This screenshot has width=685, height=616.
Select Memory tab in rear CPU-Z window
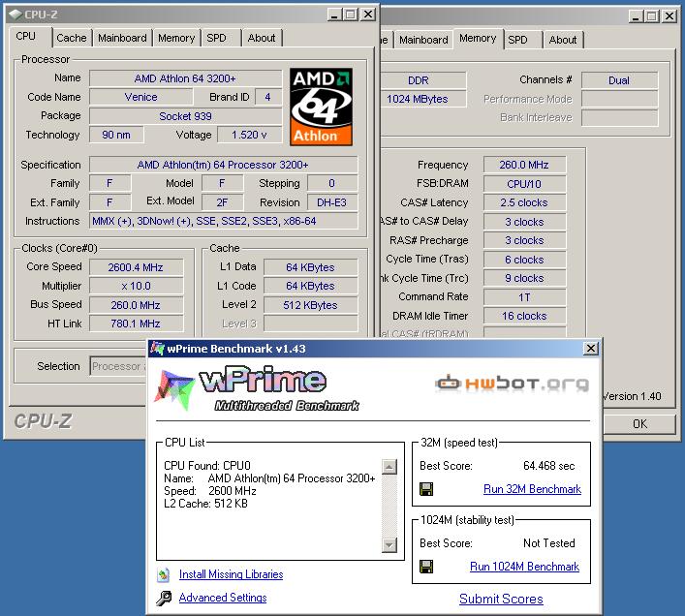coord(478,39)
